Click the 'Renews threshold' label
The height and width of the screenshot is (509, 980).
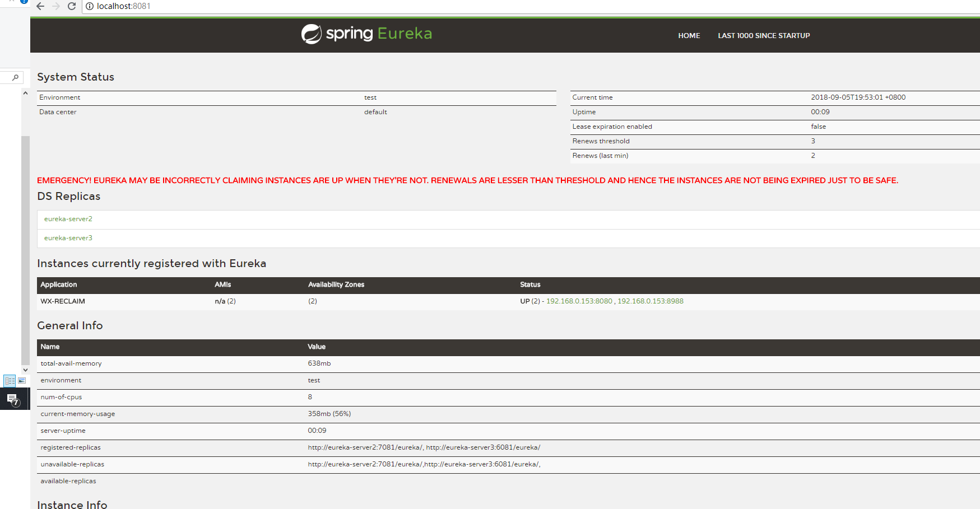tap(601, 141)
